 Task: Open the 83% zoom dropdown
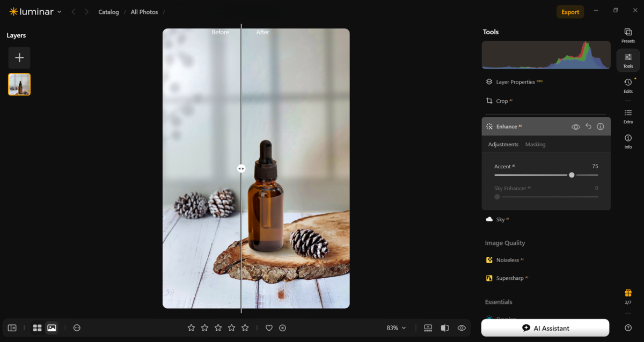[396, 328]
